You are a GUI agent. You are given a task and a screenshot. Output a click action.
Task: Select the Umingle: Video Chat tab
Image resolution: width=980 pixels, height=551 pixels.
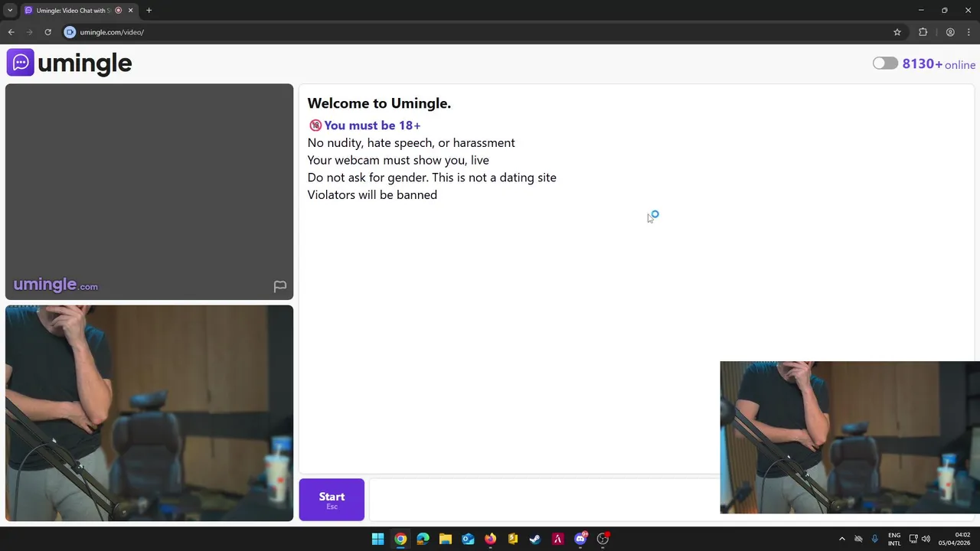tap(73, 11)
